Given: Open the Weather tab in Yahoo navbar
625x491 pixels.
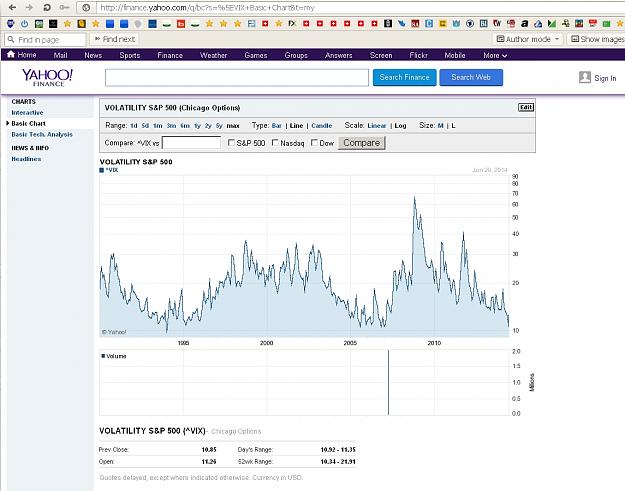Looking at the screenshot, I should [x=213, y=55].
